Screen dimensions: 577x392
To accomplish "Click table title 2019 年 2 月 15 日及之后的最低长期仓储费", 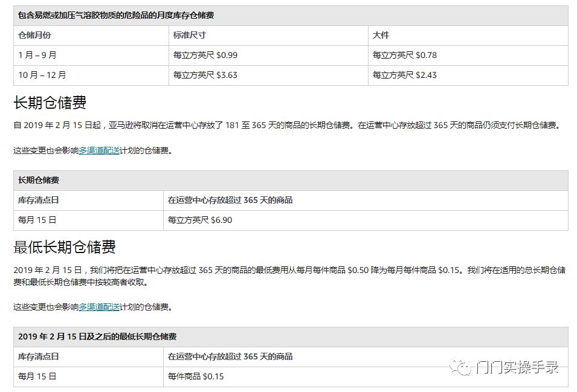I will click(97, 336).
